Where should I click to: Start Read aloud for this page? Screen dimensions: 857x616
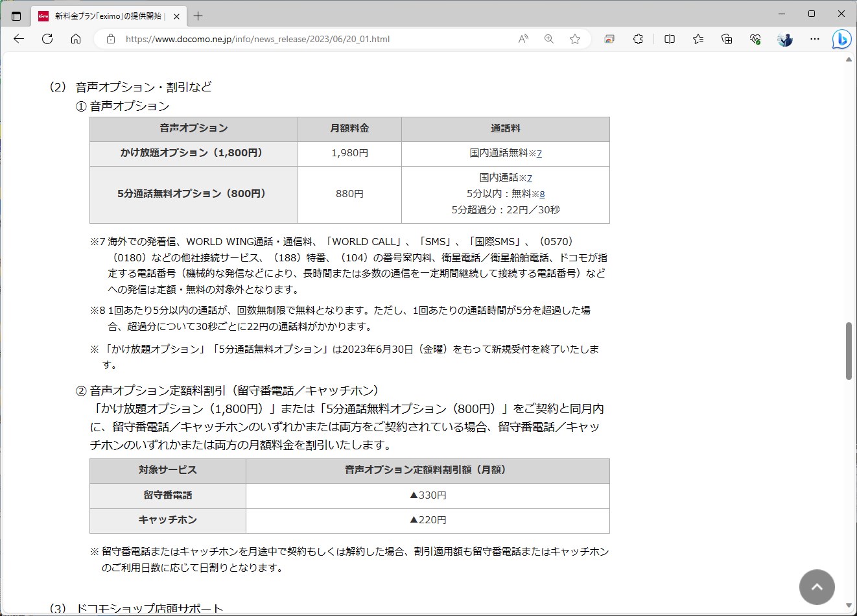point(522,39)
